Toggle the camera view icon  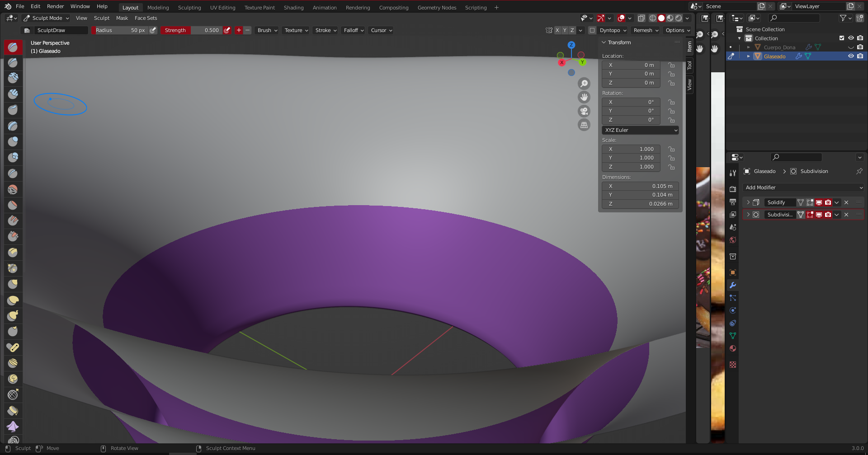click(584, 111)
